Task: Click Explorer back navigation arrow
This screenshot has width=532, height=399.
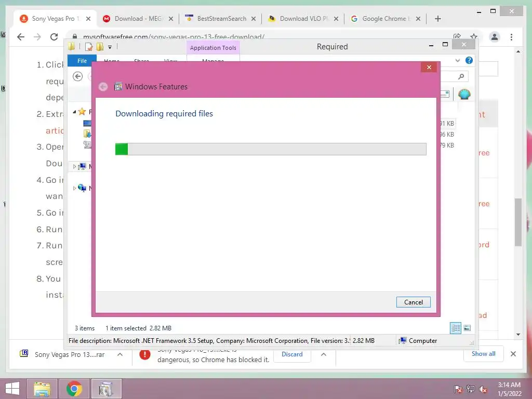Action: [78, 76]
